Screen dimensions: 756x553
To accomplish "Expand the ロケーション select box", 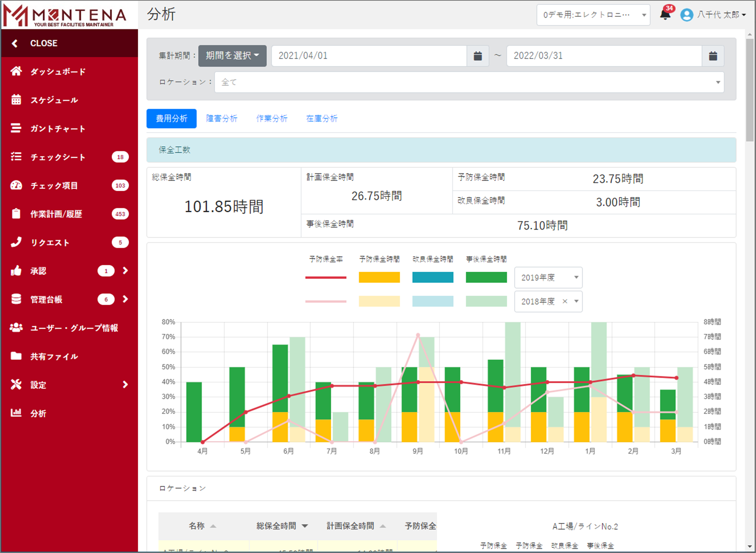I will 469,82.
